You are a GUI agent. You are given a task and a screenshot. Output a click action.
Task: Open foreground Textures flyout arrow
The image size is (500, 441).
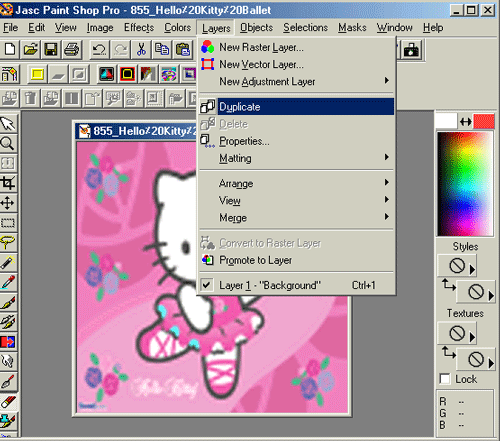coord(472,336)
